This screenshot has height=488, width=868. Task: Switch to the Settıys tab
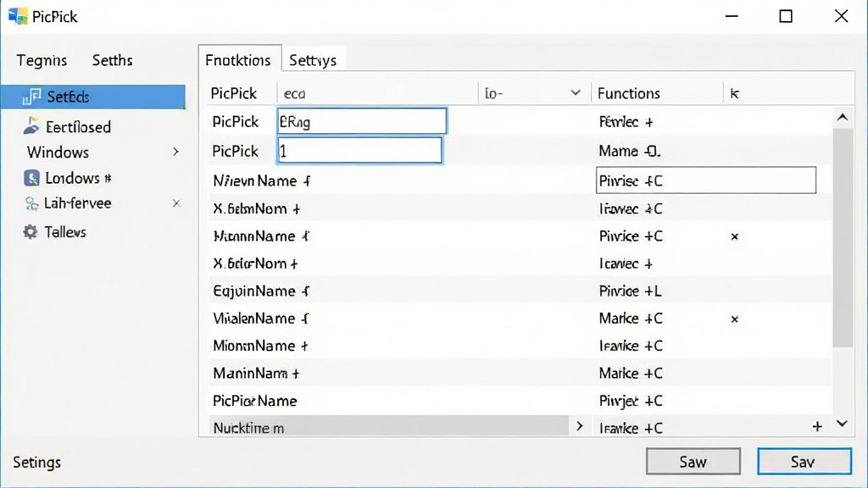click(x=313, y=60)
